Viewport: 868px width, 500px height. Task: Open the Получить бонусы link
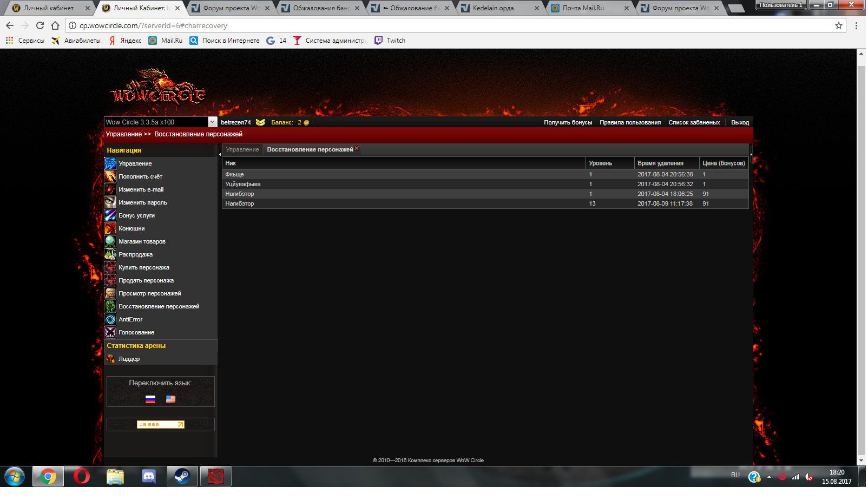click(568, 122)
